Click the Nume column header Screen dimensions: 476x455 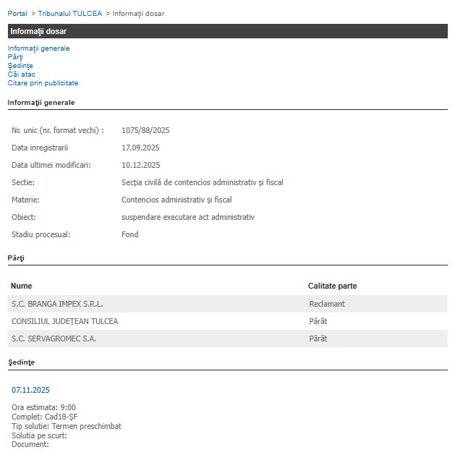22,286
